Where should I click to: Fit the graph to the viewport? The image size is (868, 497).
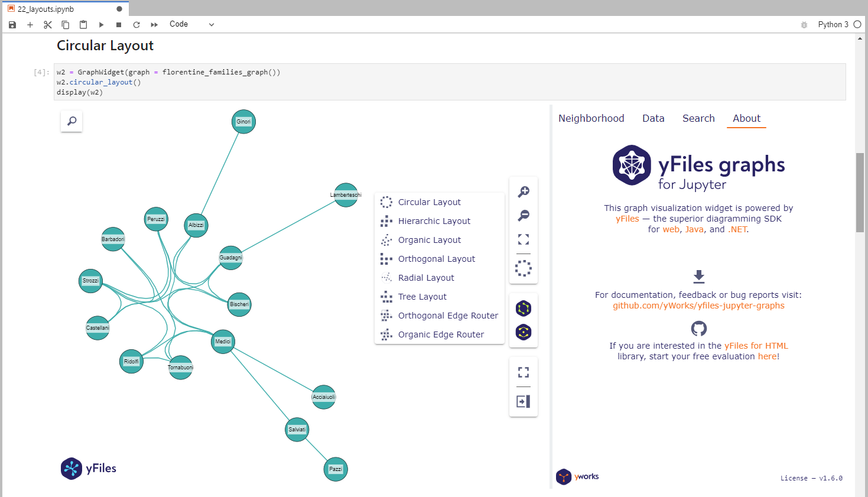click(523, 239)
